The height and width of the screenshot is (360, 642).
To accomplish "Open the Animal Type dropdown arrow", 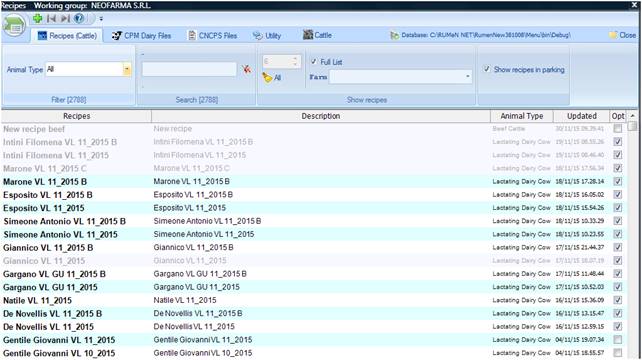I will pos(127,69).
